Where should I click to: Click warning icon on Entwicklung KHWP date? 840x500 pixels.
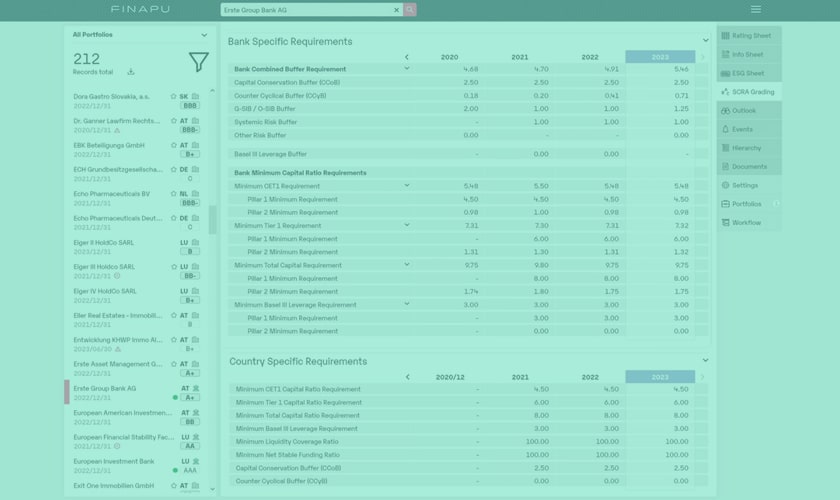click(118, 349)
